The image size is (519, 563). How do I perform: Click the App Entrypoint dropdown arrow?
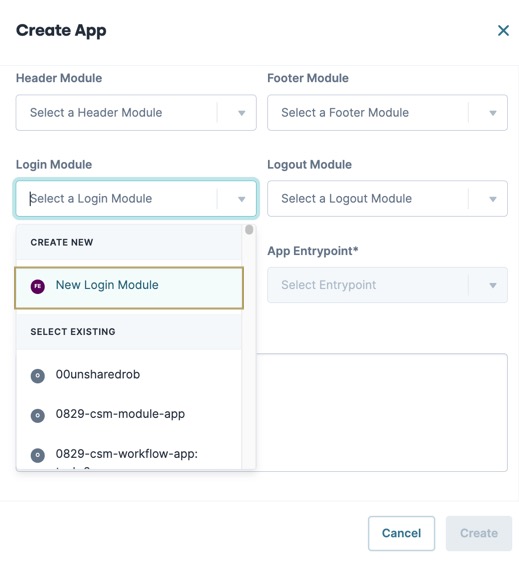pos(493,285)
